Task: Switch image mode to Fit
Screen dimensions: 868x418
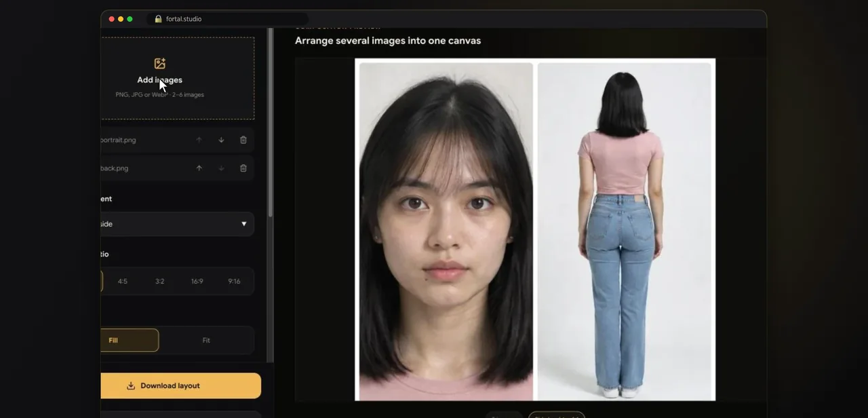Action: (206, 340)
